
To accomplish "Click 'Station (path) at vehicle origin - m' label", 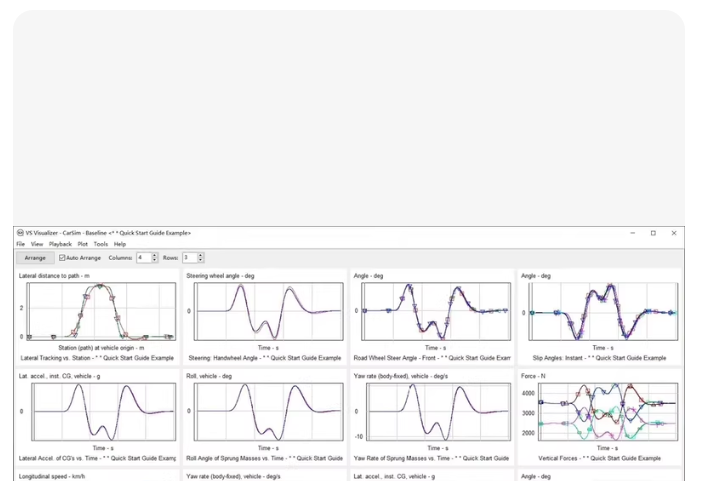I will (x=101, y=348).
